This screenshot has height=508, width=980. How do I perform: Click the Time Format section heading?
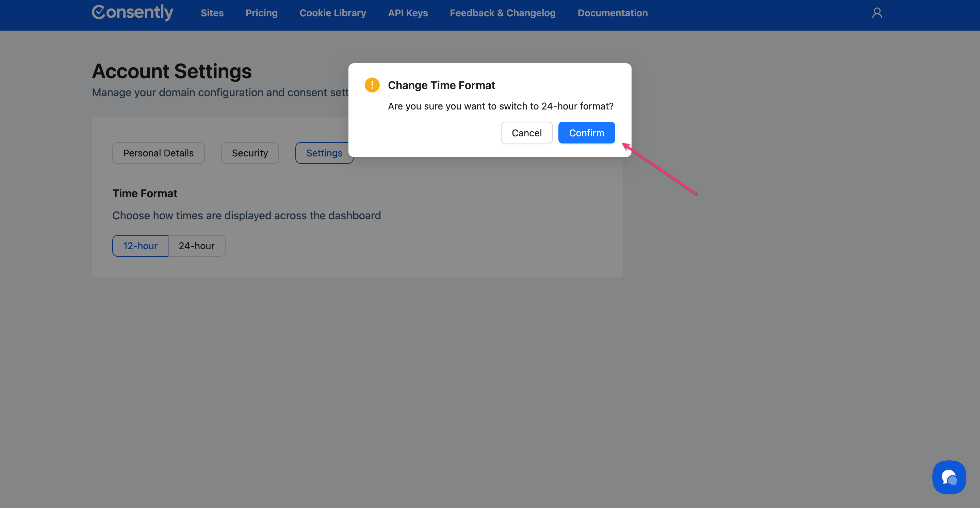145,193
